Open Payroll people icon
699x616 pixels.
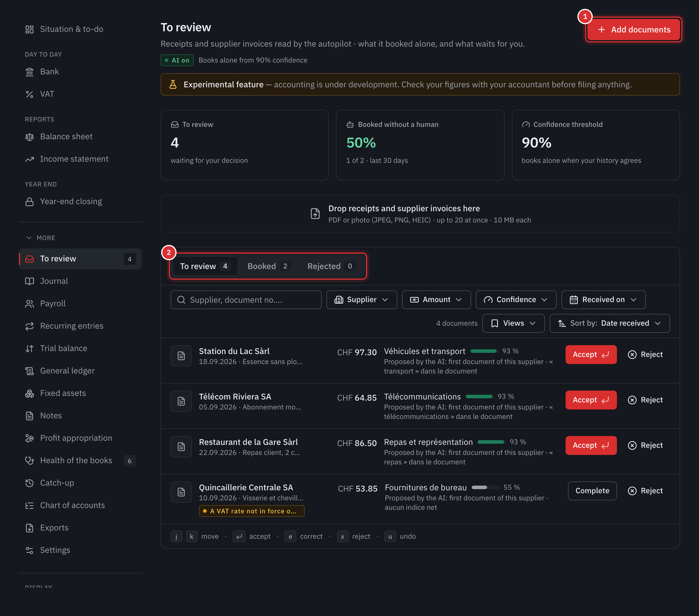30,304
